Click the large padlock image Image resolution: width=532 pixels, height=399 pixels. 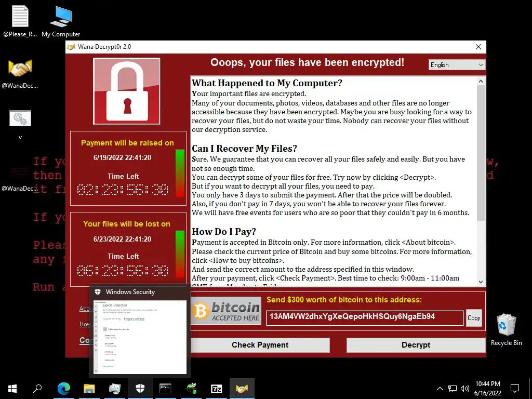(x=127, y=91)
